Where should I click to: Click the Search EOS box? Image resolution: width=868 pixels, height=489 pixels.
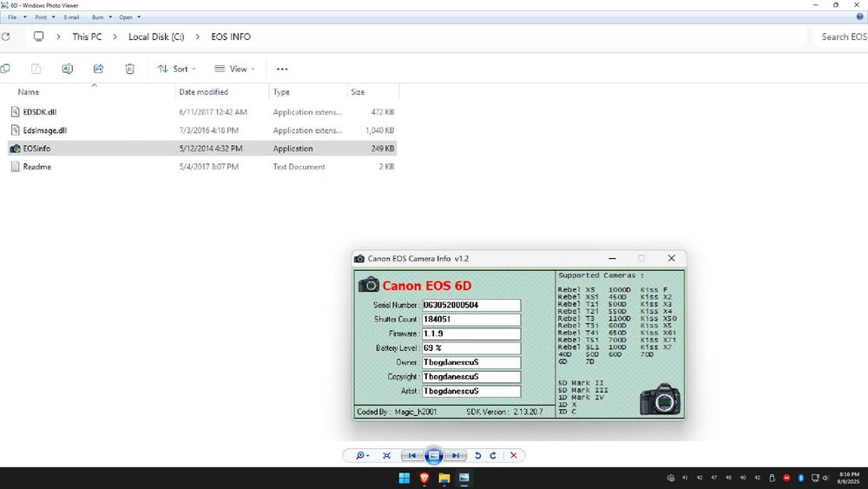[841, 36]
